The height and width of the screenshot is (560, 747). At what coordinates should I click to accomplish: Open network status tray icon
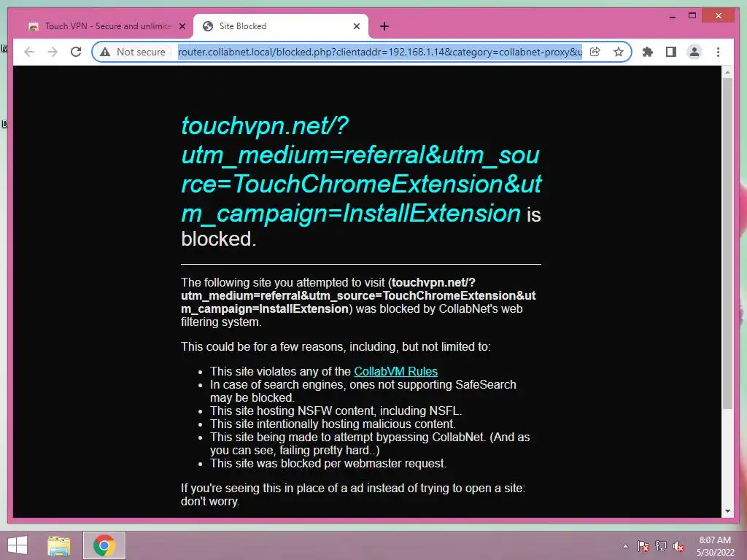click(x=661, y=546)
